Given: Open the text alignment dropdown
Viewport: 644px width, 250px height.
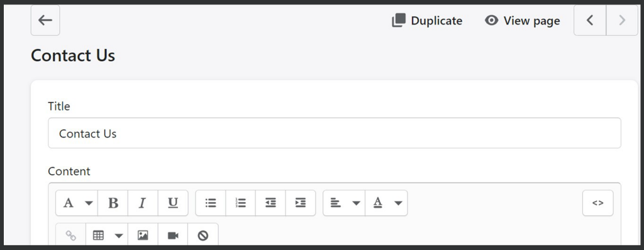Looking at the screenshot, I should coord(344,203).
